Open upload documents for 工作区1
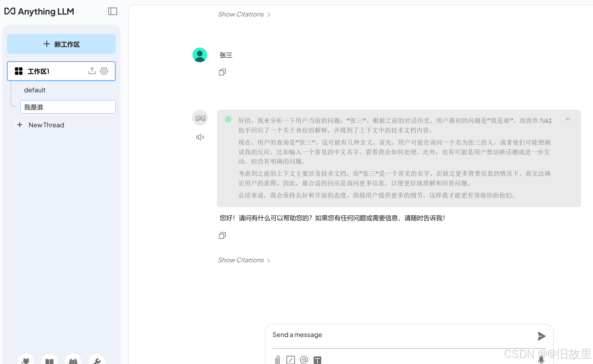This screenshot has width=593, height=364. coord(92,71)
